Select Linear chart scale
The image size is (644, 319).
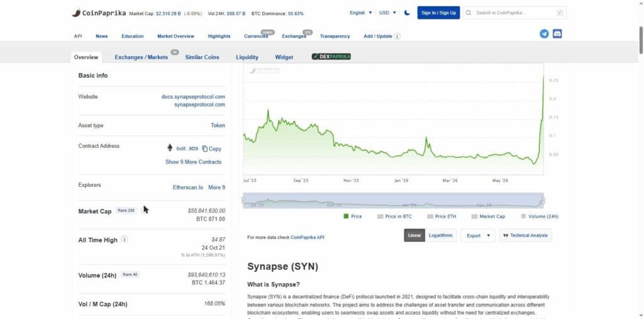(x=414, y=235)
